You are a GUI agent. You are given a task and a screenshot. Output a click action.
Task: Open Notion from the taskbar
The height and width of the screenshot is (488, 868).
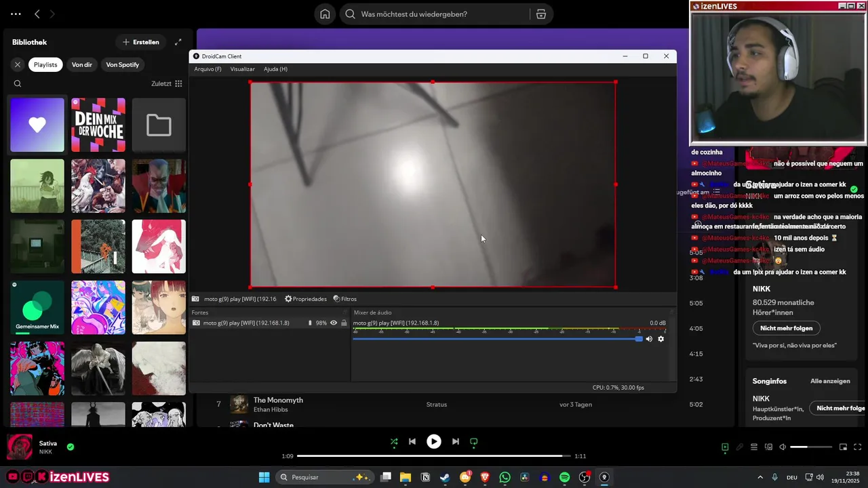425,477
